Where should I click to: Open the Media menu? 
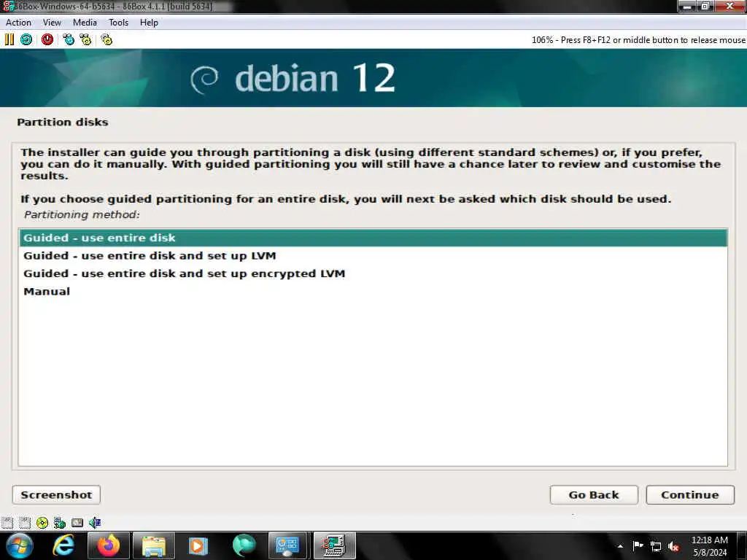pos(85,23)
